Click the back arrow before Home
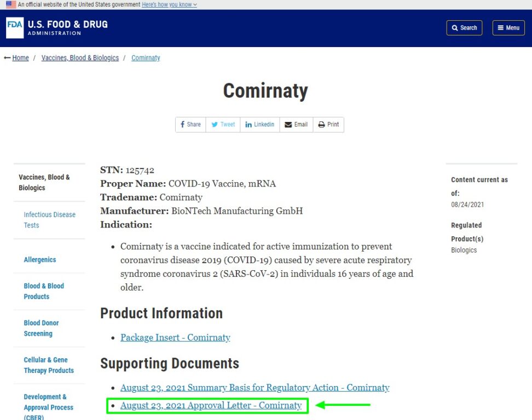This screenshot has width=532, height=420. pos(7,58)
